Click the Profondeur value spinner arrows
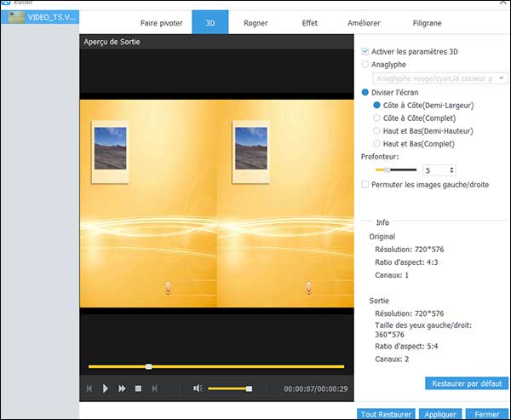 point(451,170)
